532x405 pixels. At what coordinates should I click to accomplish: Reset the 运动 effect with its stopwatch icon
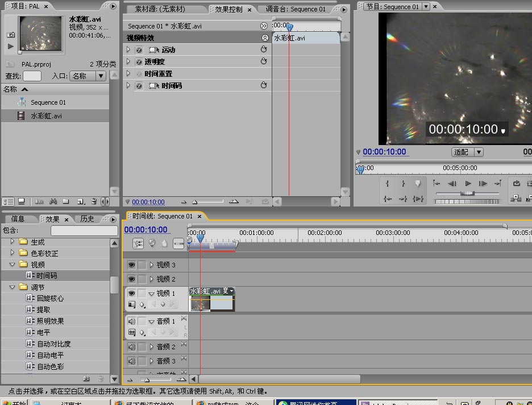tap(264, 49)
